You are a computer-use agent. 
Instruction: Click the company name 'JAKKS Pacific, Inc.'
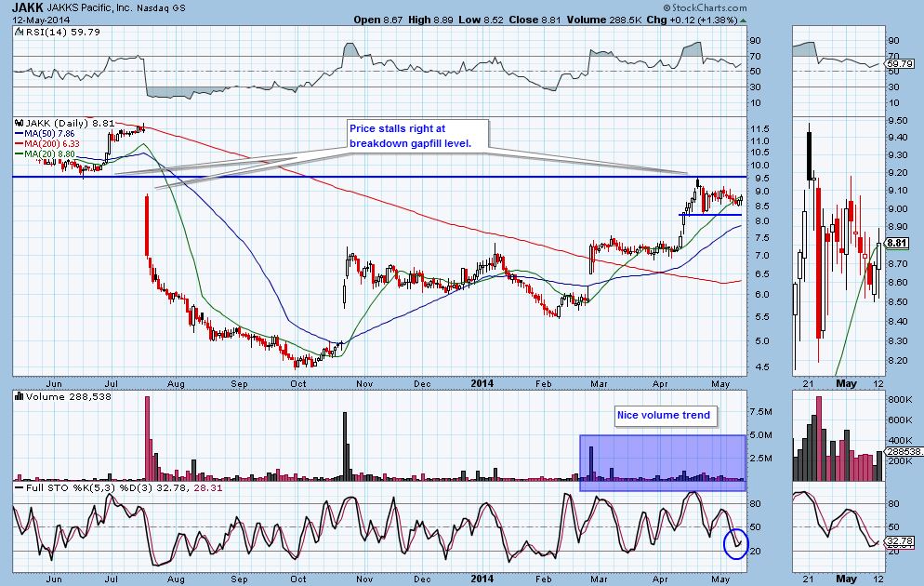89,8
